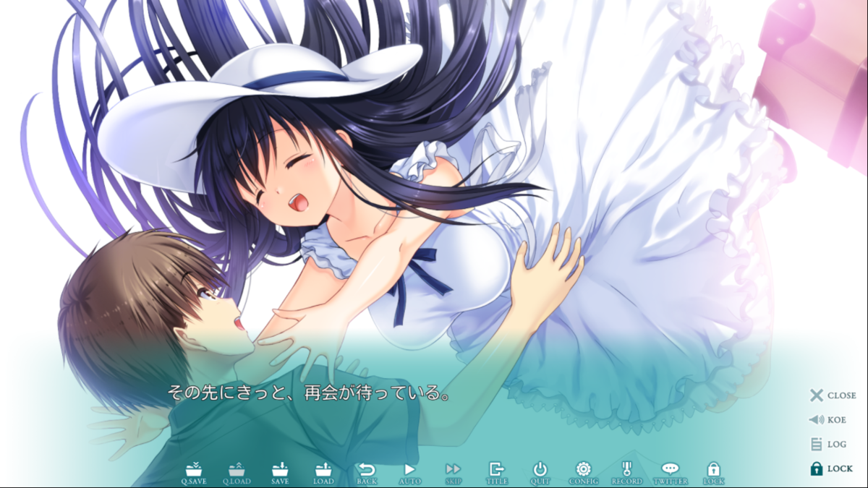Click the Q.SAVE quick save icon
The height and width of the screenshot is (488, 868).
pyautogui.click(x=193, y=474)
